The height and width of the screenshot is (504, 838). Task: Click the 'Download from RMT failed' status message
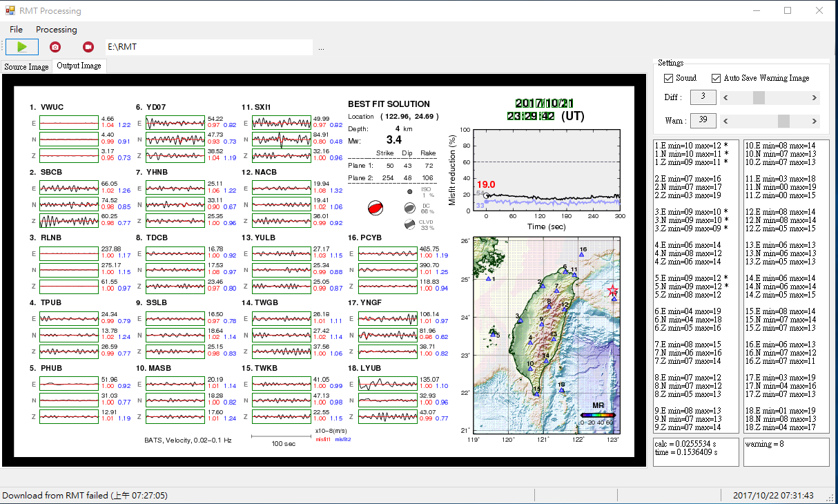click(x=84, y=496)
